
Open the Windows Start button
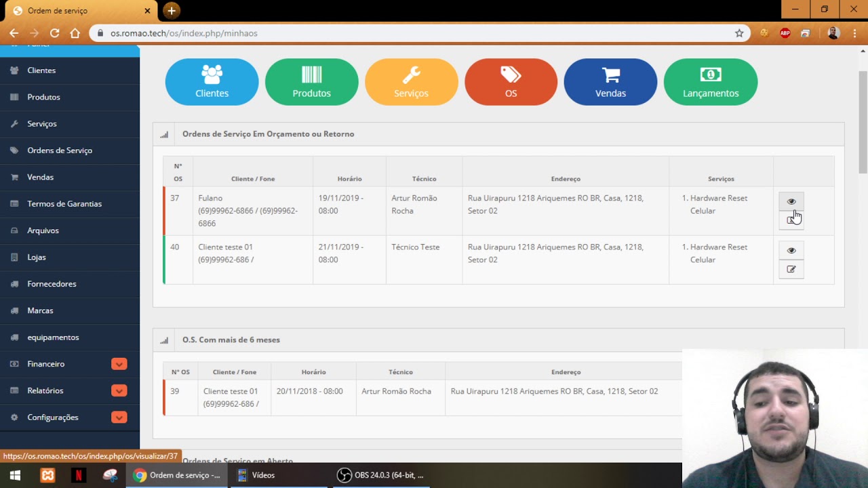tap(15, 475)
